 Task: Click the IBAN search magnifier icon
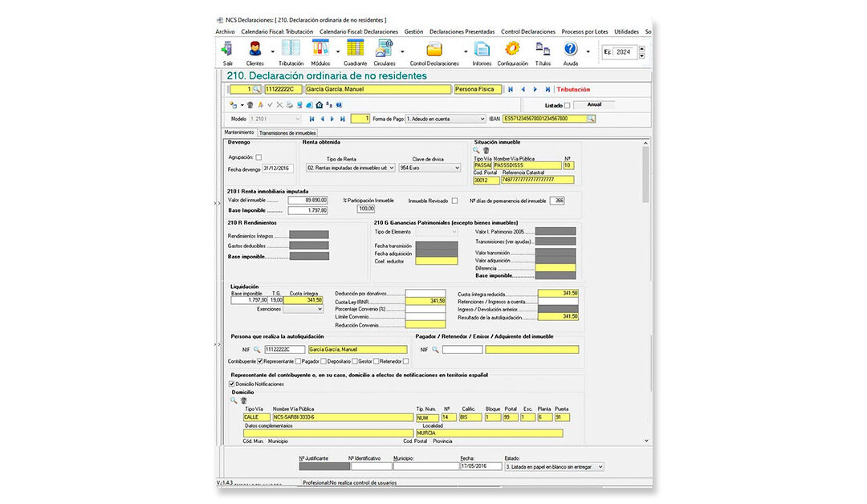[x=591, y=119]
